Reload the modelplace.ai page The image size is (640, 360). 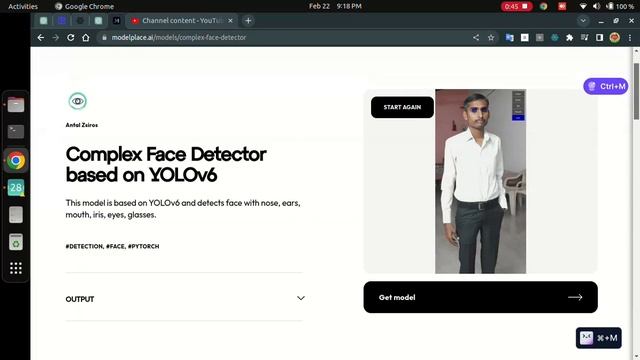[71, 38]
